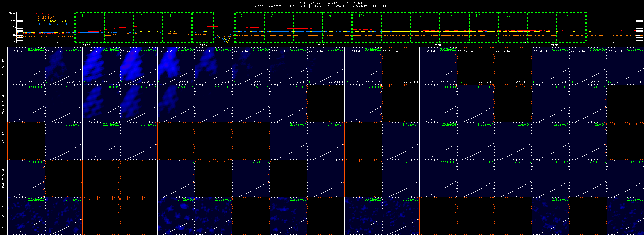Select the 3.0-6.0 keV image starting 22:21:36
Image resolution: width=644 pixels, height=235 pixels.
101,66
